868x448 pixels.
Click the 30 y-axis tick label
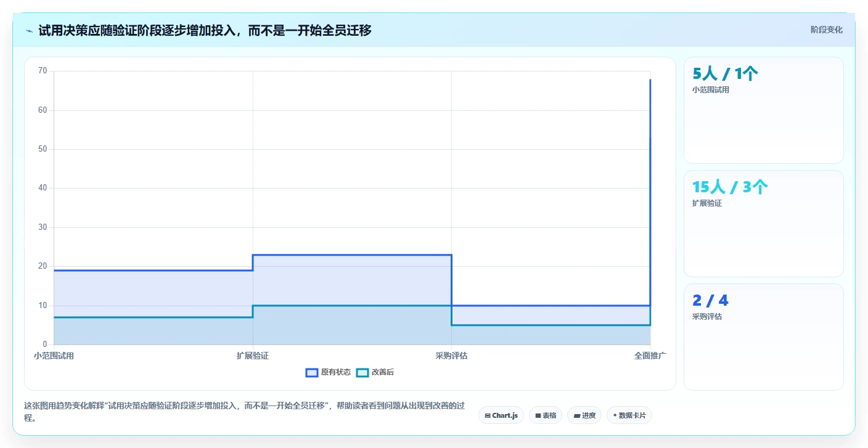43,227
